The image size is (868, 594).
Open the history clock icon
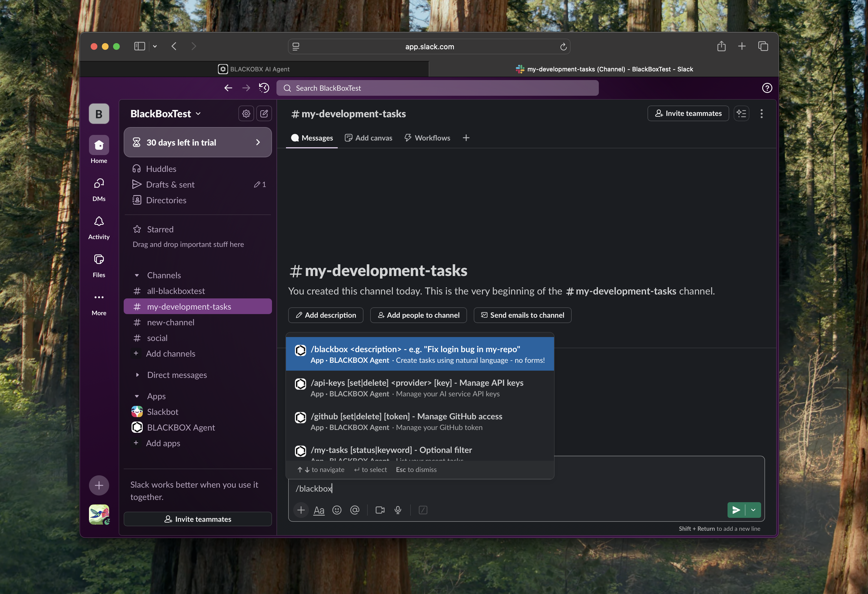[264, 88]
